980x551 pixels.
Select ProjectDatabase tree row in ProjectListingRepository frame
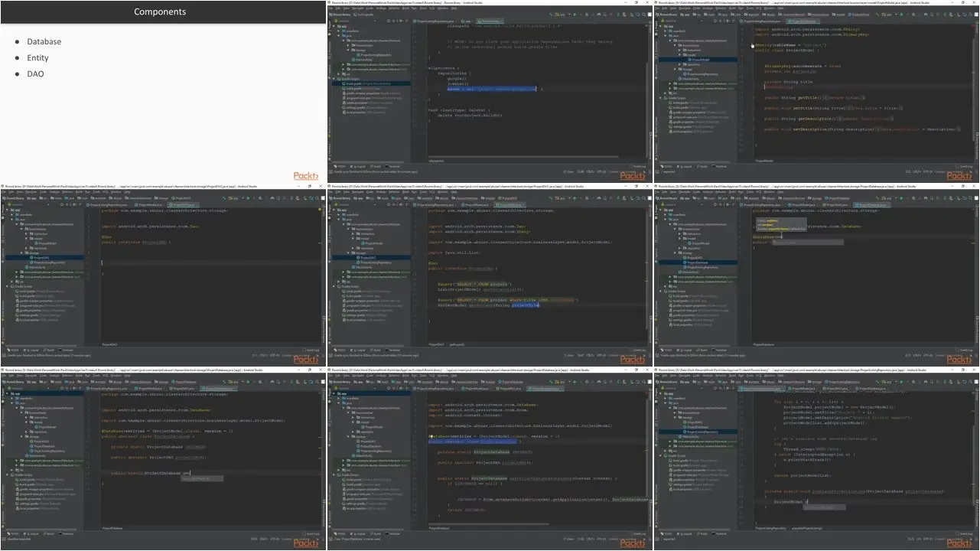(x=698, y=427)
